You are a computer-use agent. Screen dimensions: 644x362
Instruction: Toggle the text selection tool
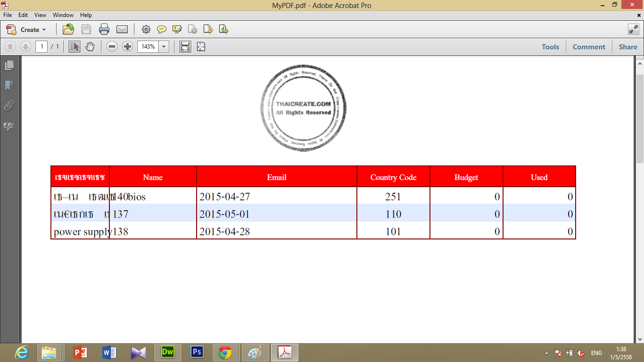74,47
